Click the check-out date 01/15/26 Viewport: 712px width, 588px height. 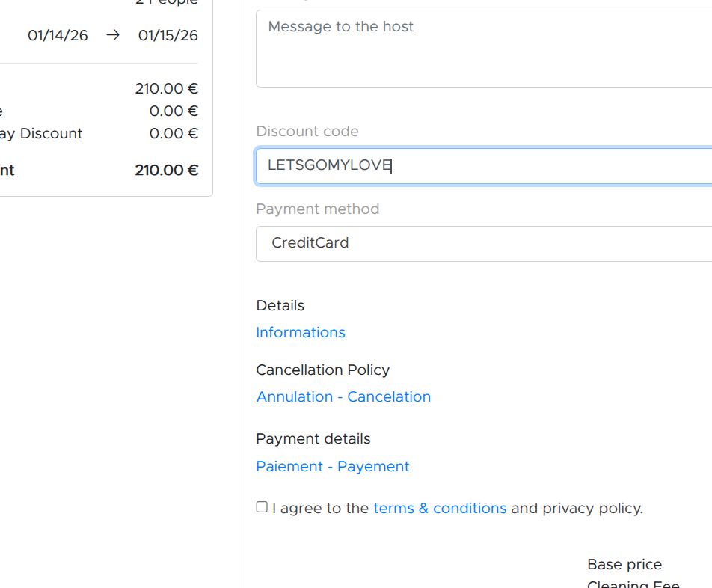(x=168, y=35)
